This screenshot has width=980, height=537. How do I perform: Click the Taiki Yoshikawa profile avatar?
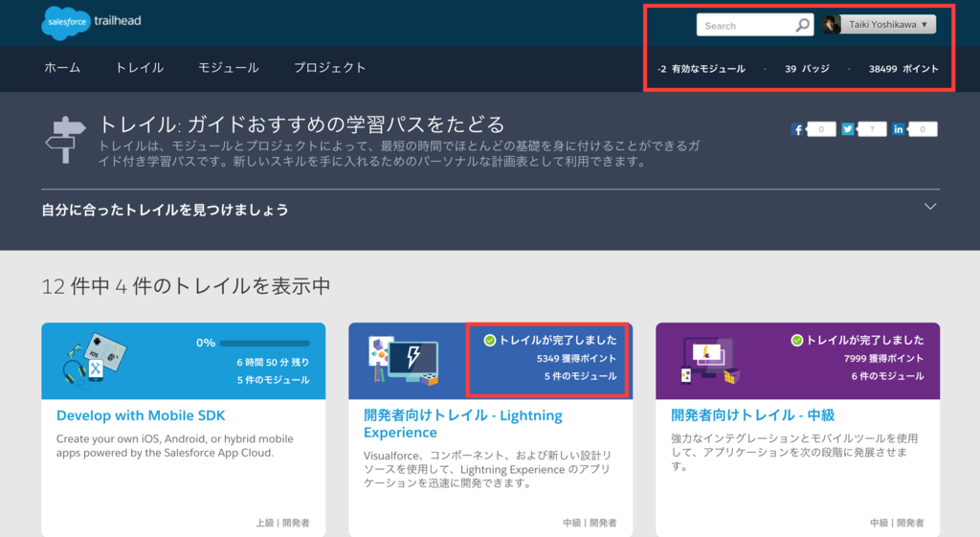click(x=832, y=24)
